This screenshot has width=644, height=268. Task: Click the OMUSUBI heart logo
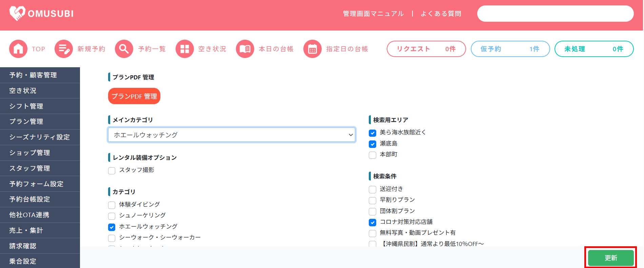pos(17,14)
